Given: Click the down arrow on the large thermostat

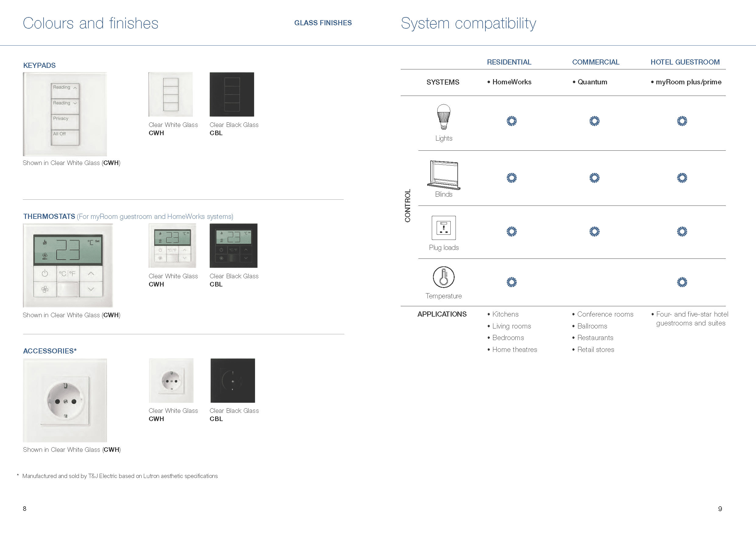Looking at the screenshot, I should [x=91, y=289].
